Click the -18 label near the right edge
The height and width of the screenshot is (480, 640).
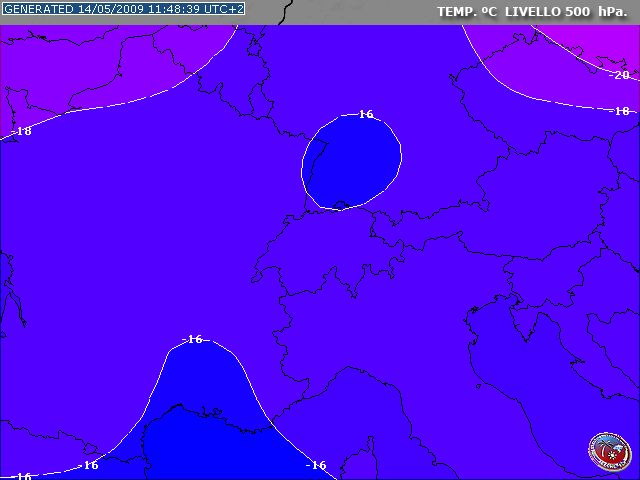pos(620,111)
